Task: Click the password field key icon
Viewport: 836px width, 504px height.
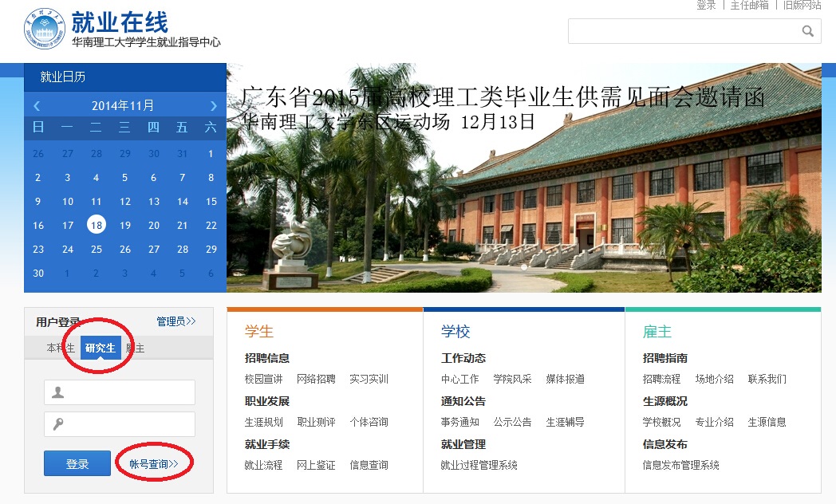Action: pos(58,424)
